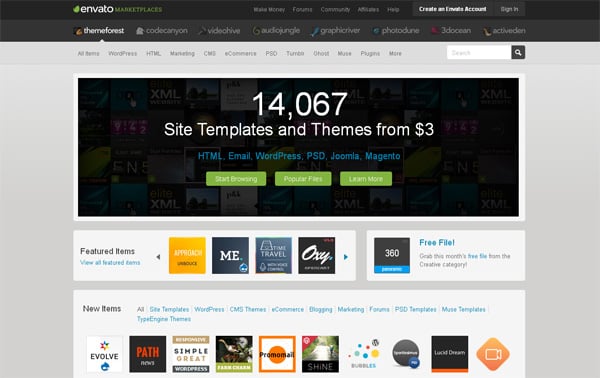Go to the CodeCanyon marketplace
The height and width of the screenshot is (378, 600).
click(162, 31)
